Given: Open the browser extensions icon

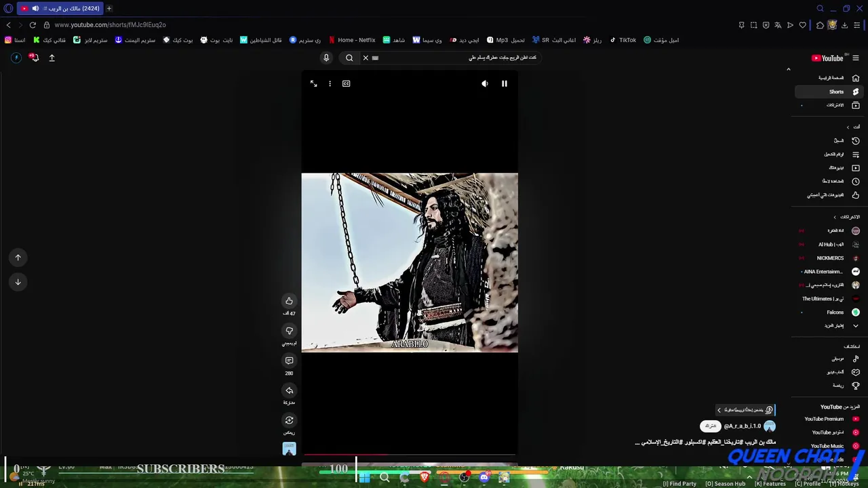Looking at the screenshot, I should [820, 25].
